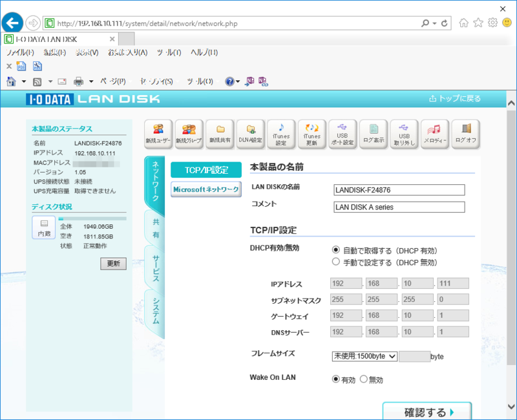Open a new blank browser tab
The height and width of the screenshot is (420, 517).
126,39
